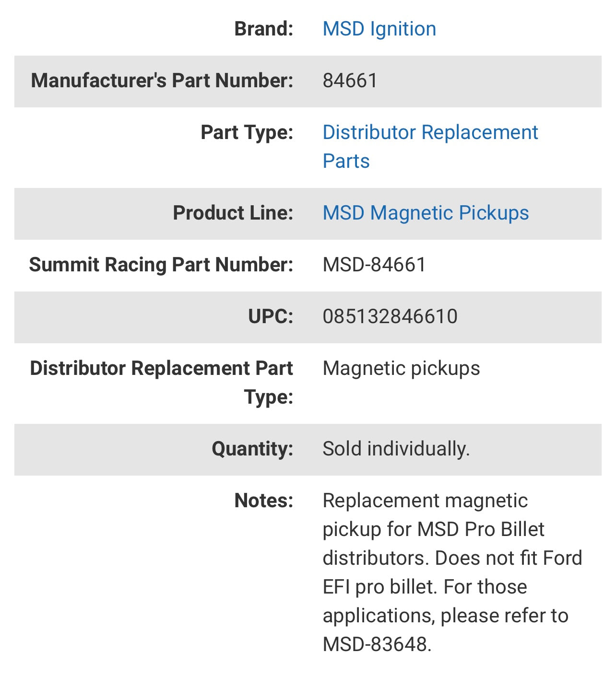Click the Manufacturer's Part Number label
The height and width of the screenshot is (676, 616).
162,81
